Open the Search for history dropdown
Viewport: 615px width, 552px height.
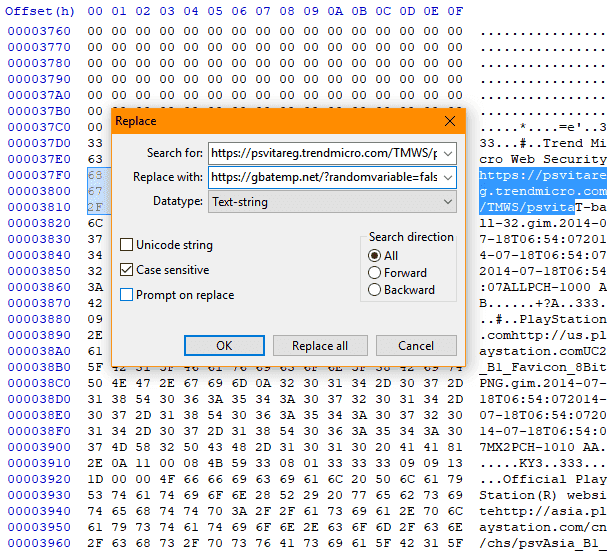click(448, 153)
